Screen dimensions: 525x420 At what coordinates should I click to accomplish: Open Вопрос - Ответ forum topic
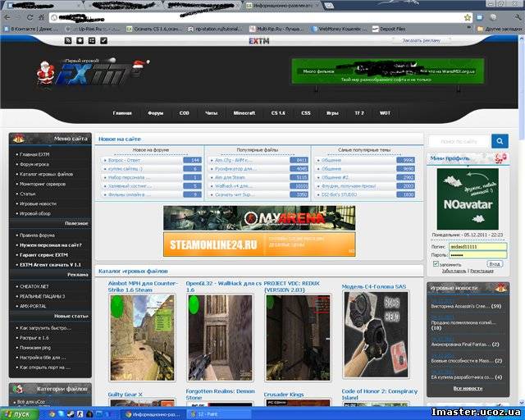click(124, 161)
